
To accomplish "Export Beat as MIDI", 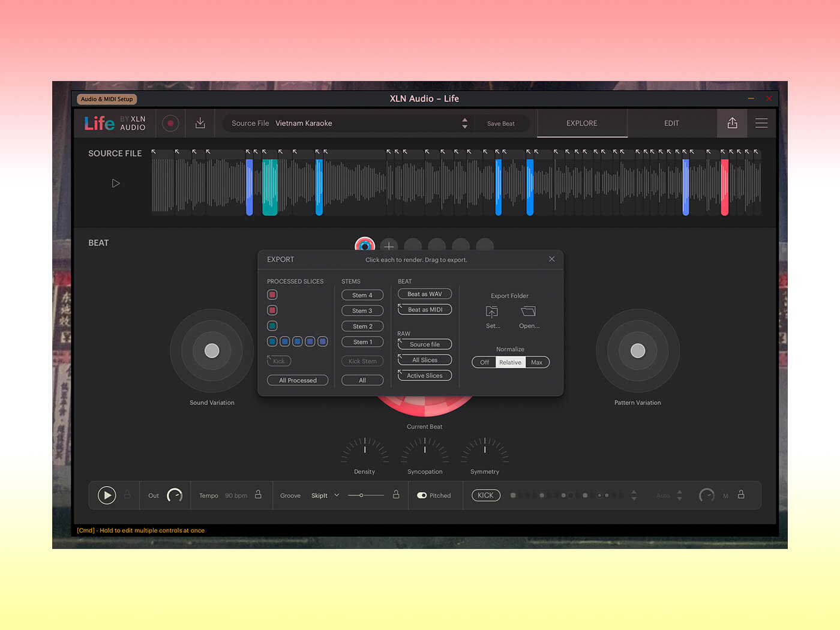I will (425, 310).
